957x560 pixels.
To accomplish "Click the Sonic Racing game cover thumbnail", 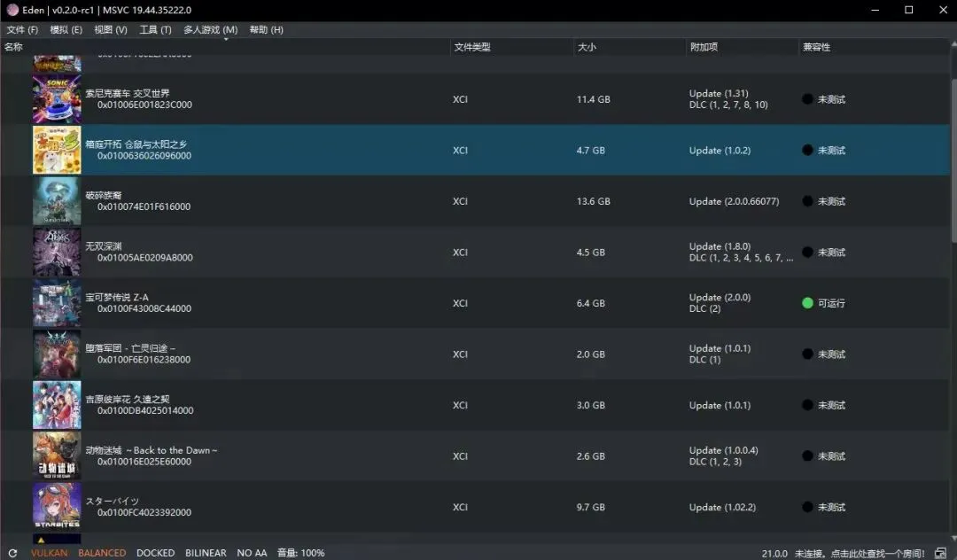I will pyautogui.click(x=57, y=99).
